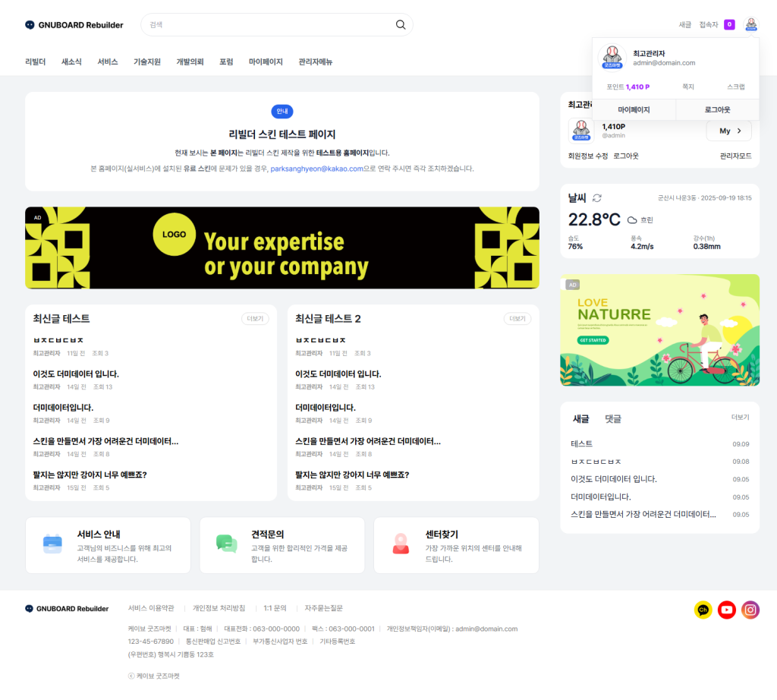Switch to the 새글 tab in the sidebar
This screenshot has height=700, width=777.
(580, 419)
